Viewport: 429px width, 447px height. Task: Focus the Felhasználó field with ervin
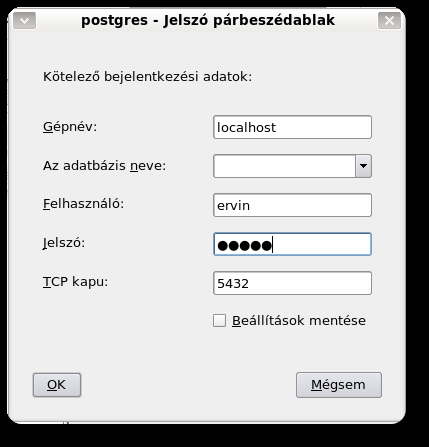pyautogui.click(x=292, y=205)
